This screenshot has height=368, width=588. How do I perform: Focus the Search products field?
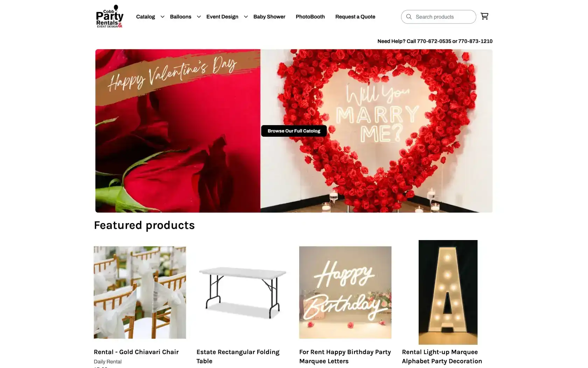coord(439,17)
